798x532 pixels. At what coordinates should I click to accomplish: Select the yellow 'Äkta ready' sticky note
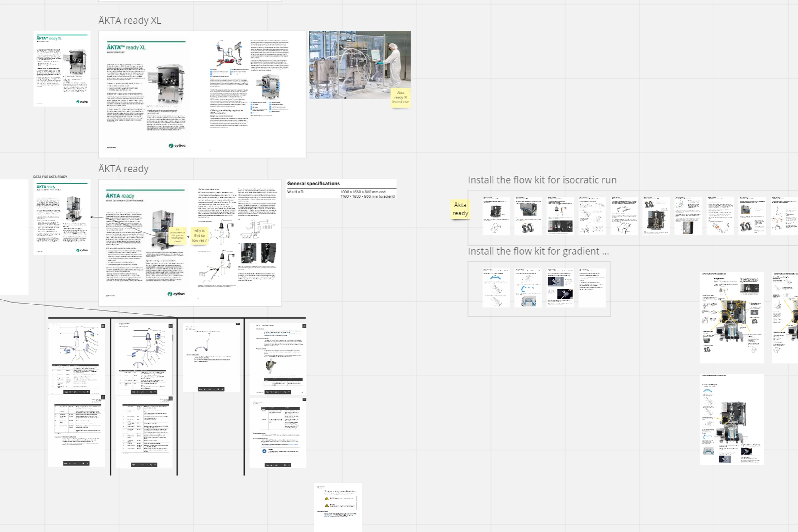(460, 209)
